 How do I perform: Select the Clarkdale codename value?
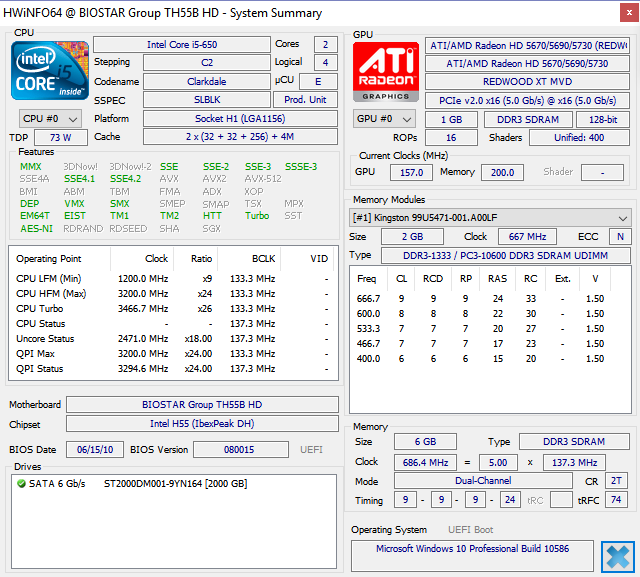[x=207, y=81]
